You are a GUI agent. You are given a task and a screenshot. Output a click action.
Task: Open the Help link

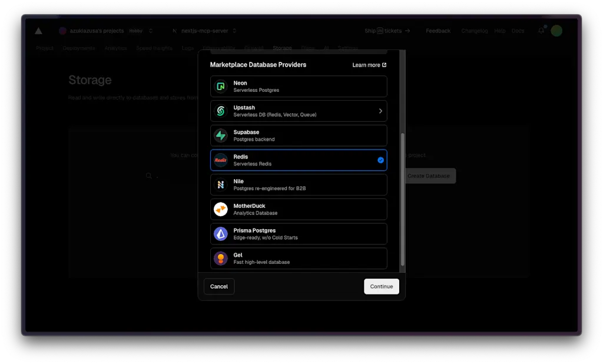coord(499,31)
